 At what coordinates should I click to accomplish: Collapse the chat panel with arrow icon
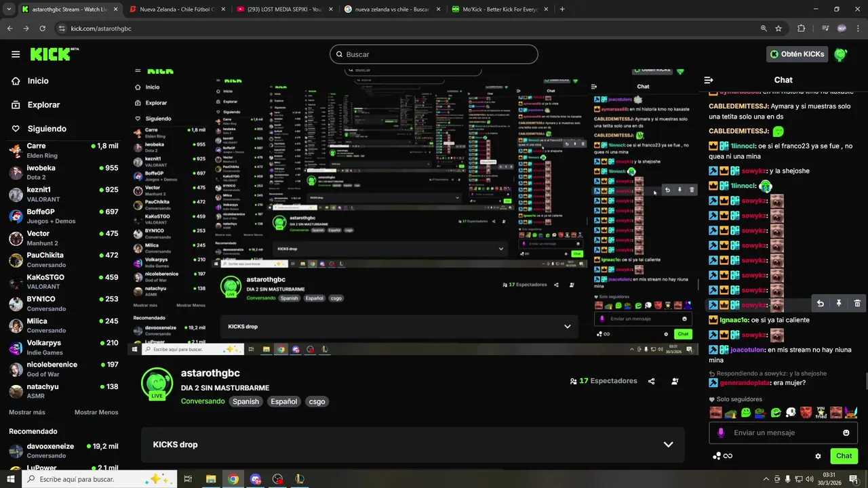click(x=709, y=80)
